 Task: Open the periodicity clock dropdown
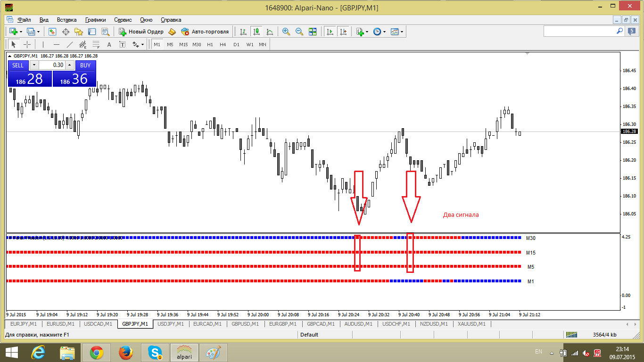tap(384, 32)
